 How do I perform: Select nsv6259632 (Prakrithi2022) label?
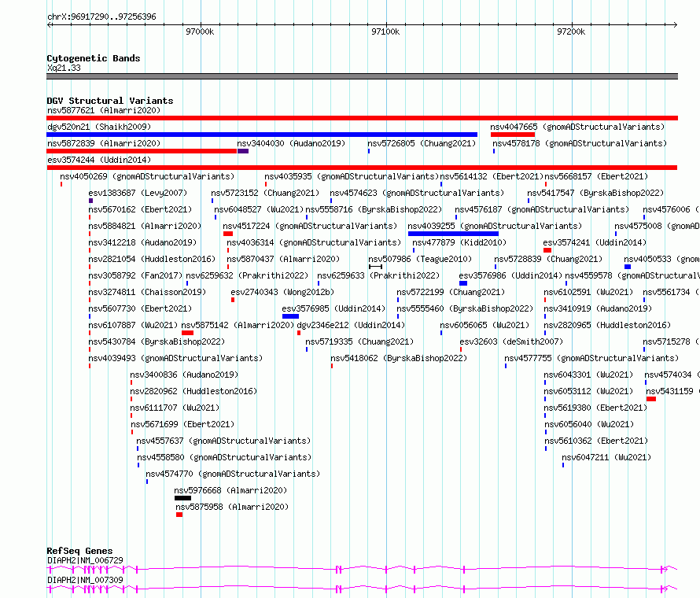click(x=247, y=275)
